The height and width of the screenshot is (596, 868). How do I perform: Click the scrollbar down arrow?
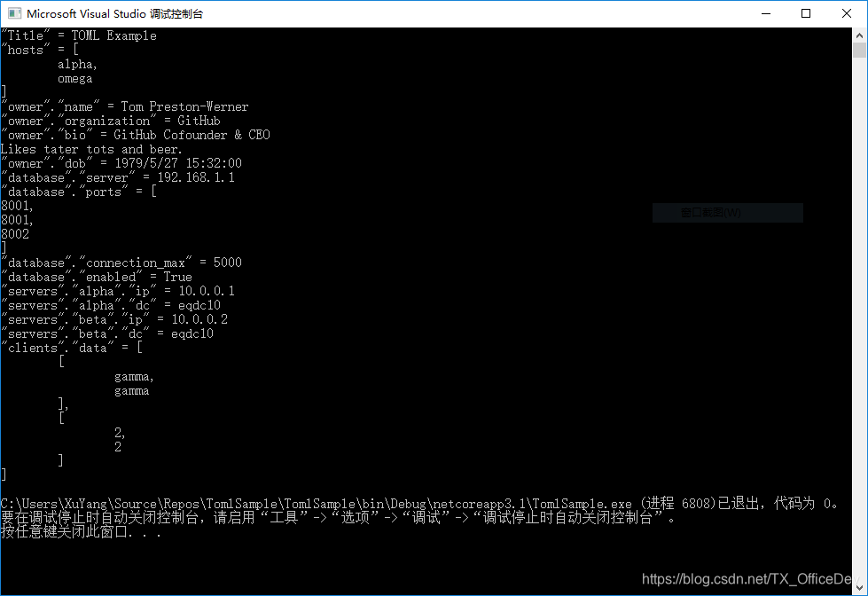859,588
